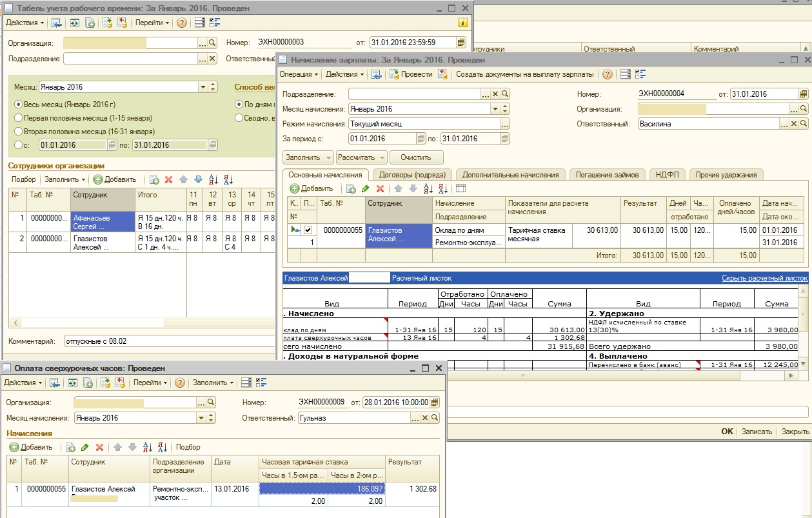Click Скрыть расчетный листок link
Image resolution: width=812 pixels, height=518 pixels.
coord(764,278)
